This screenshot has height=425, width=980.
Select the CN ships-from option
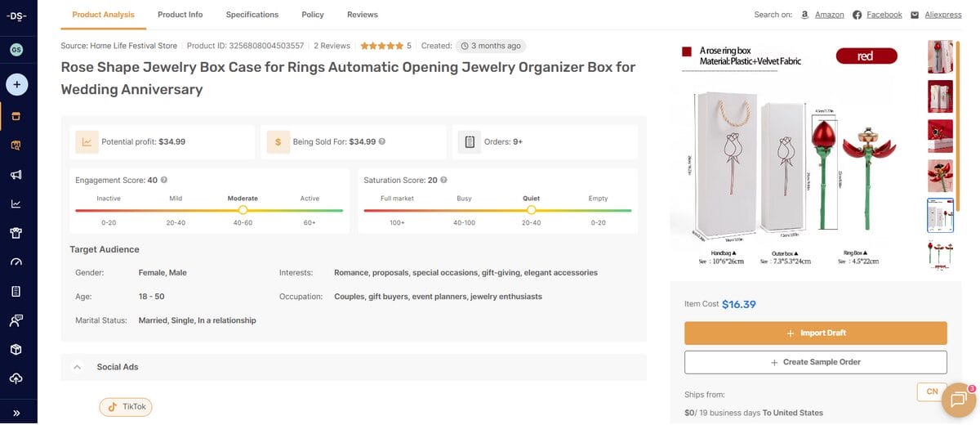(x=932, y=391)
